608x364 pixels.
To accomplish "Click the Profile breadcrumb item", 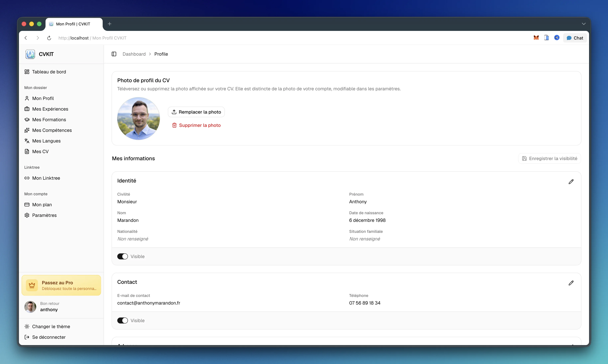I will [161, 54].
